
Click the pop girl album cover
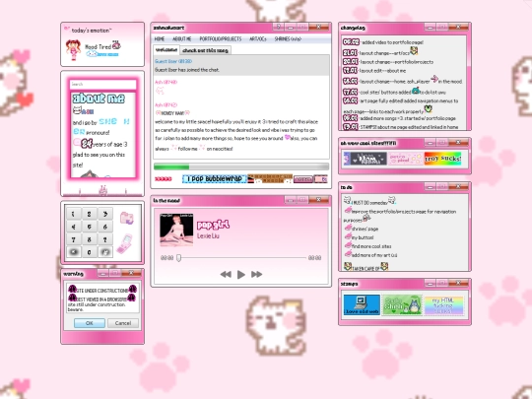click(x=176, y=230)
